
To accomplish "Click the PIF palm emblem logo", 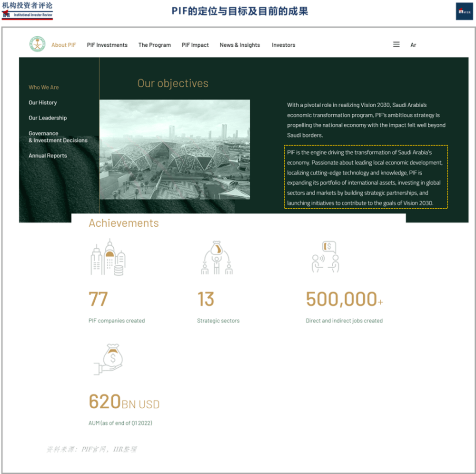I will [37, 44].
